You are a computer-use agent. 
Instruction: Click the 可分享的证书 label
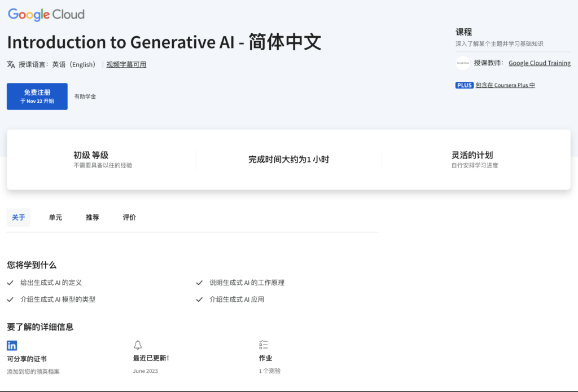click(x=27, y=359)
